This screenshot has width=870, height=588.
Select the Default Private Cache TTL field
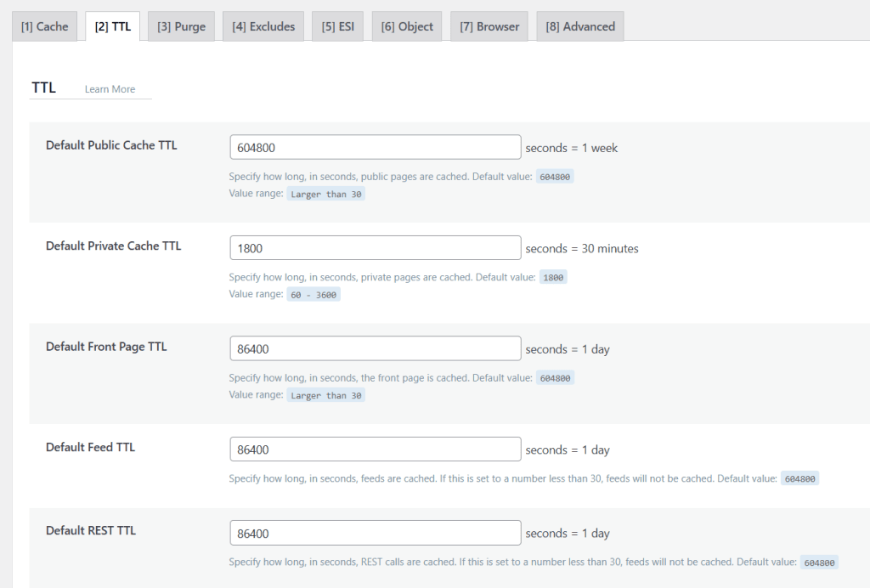pos(375,247)
